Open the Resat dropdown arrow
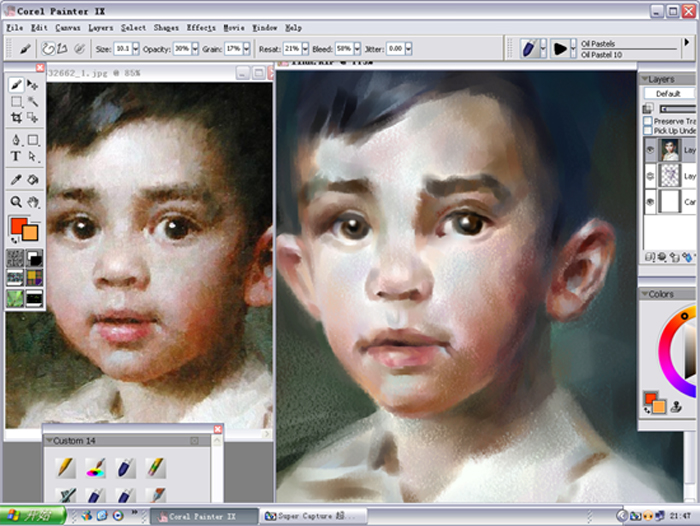700x526 pixels. point(305,48)
